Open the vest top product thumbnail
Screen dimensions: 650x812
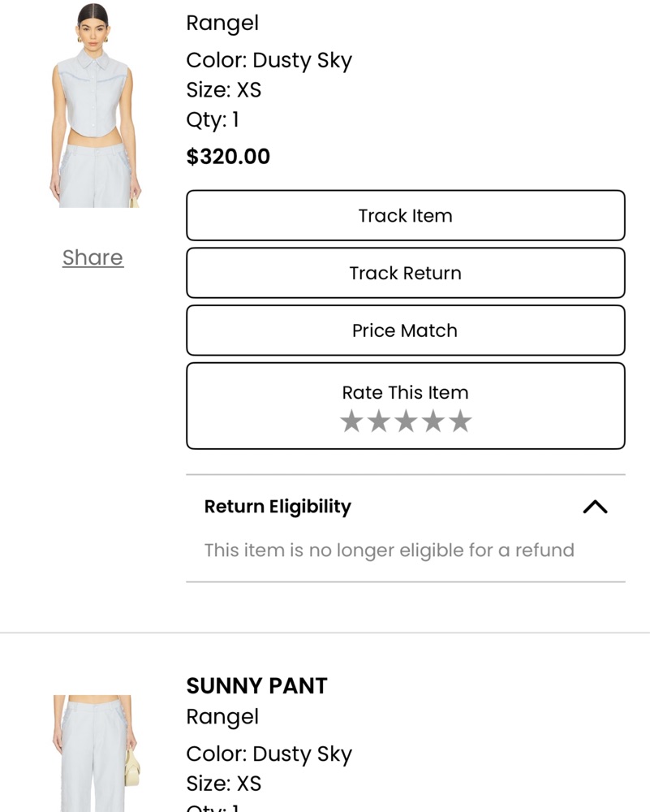(95, 105)
